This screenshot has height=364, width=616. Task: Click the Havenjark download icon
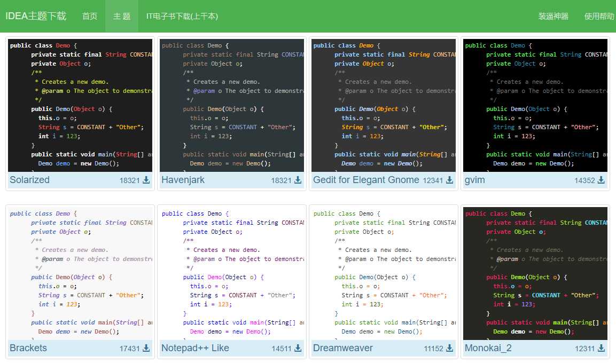pos(298,180)
